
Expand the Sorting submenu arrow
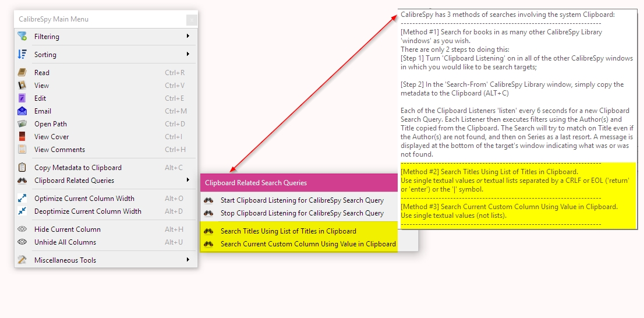tap(187, 54)
